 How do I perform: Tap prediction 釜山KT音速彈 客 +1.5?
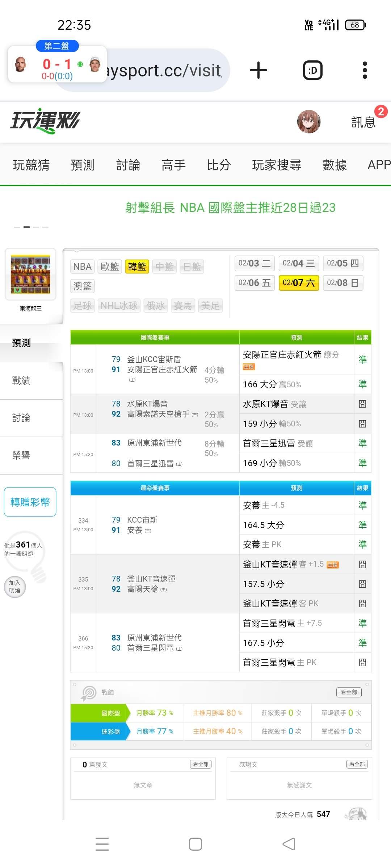tap(283, 564)
